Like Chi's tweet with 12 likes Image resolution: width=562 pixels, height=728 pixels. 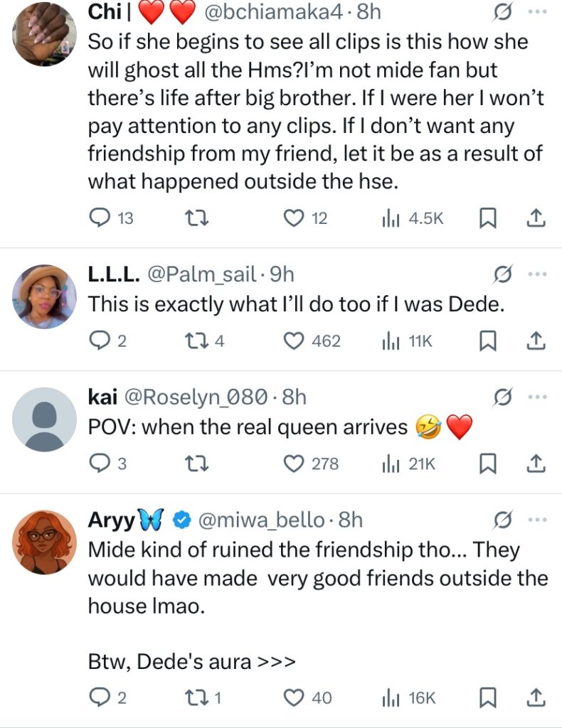pos(294,218)
